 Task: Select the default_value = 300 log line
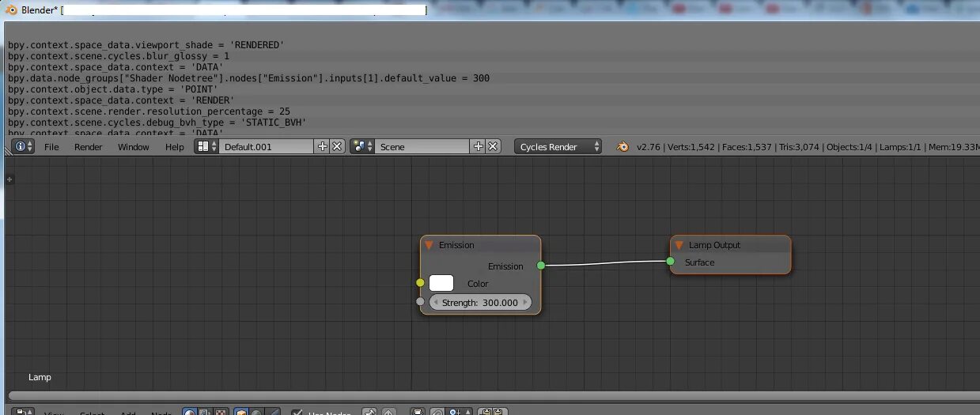click(248, 78)
